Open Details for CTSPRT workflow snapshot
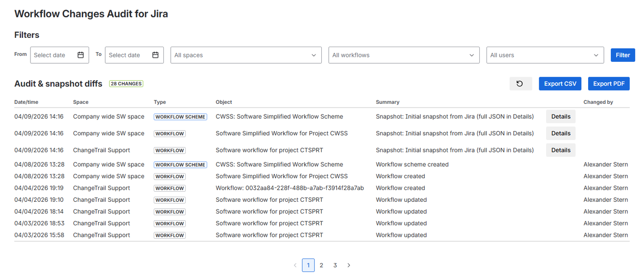 (560, 150)
